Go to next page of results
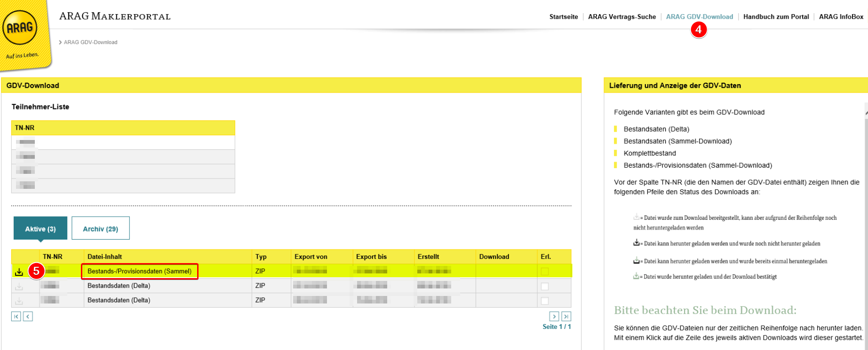Image resolution: width=868 pixels, height=350 pixels. coord(554,317)
